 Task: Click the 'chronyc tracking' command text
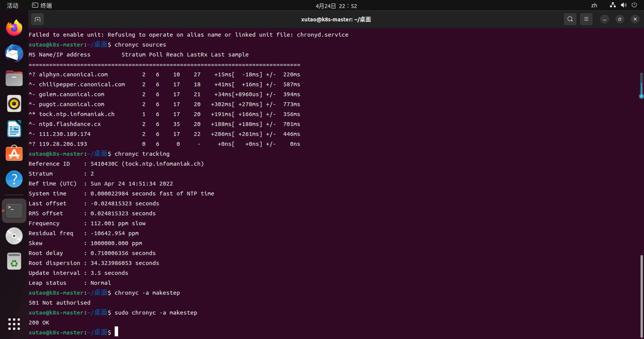tap(142, 154)
